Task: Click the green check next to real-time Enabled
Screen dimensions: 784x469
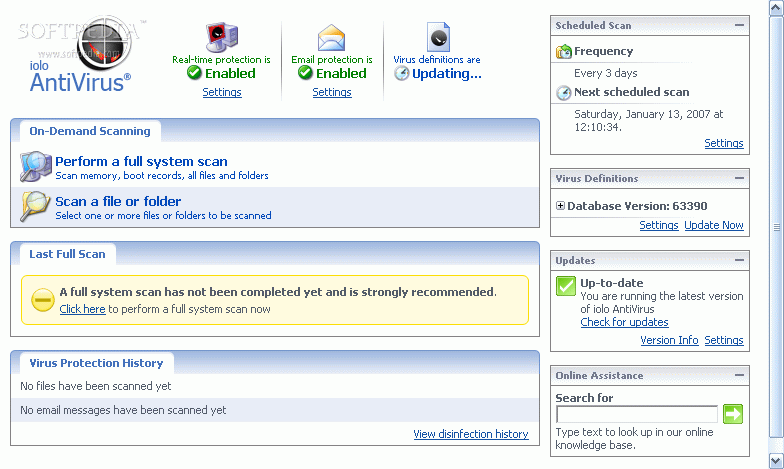Action: tap(194, 73)
